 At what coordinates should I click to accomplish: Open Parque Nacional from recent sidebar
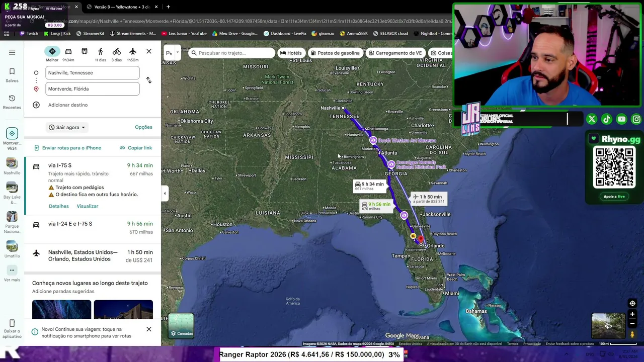[x=12, y=222]
